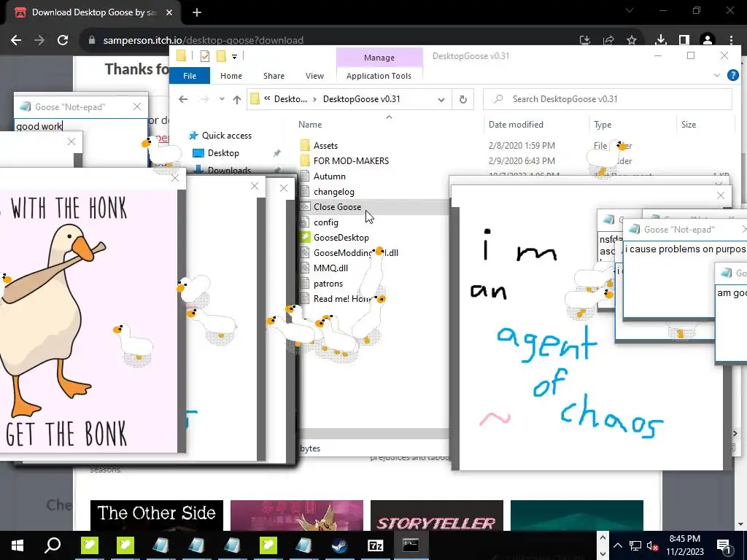Open Windows taskbar search
Screen dimensions: 747x560
(53, 545)
